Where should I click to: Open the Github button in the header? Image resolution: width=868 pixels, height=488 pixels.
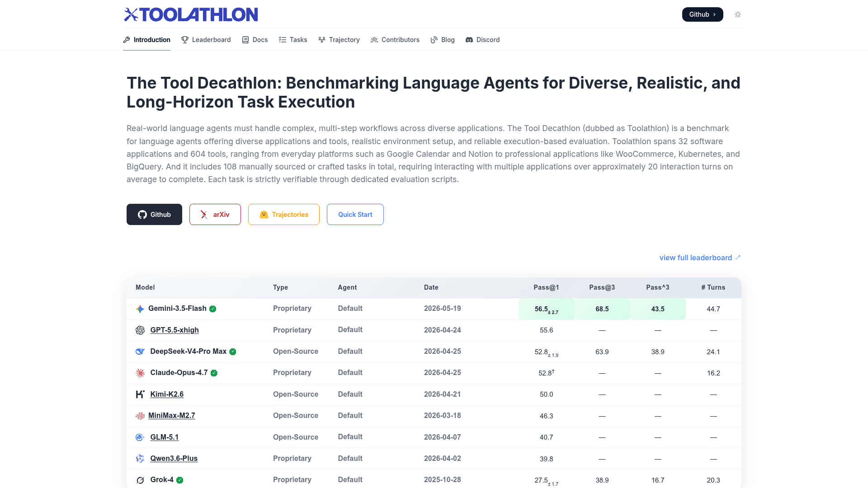[703, 14]
